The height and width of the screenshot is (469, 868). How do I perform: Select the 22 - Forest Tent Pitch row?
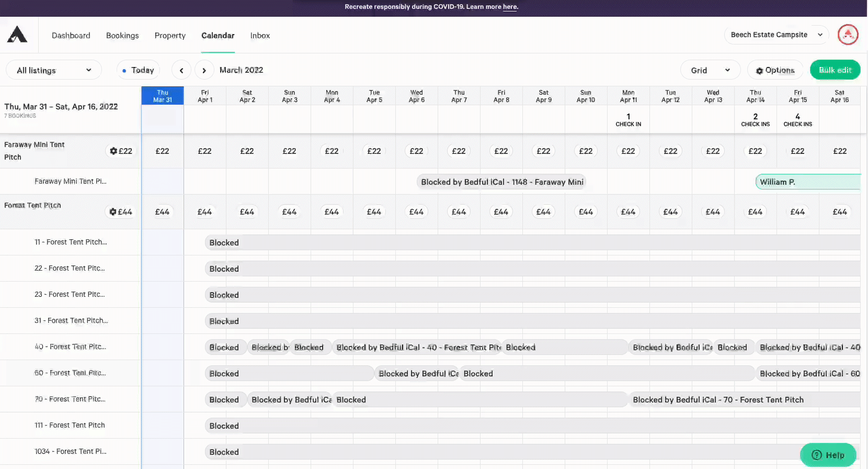point(70,268)
